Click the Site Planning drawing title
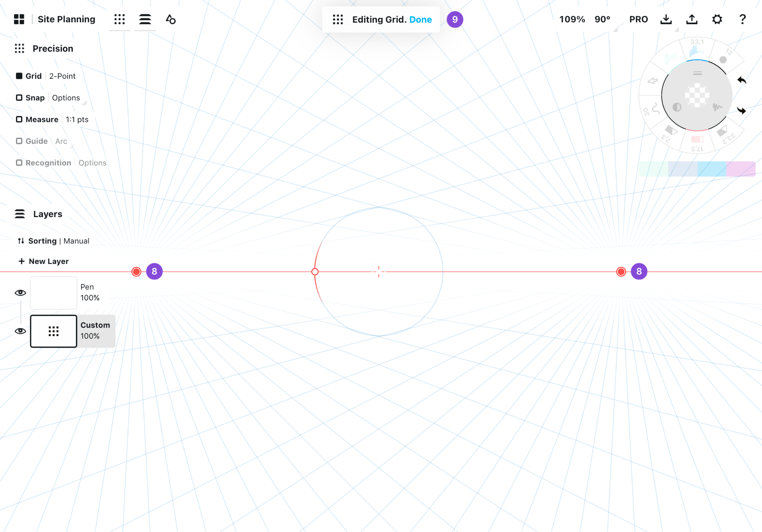 coord(66,19)
